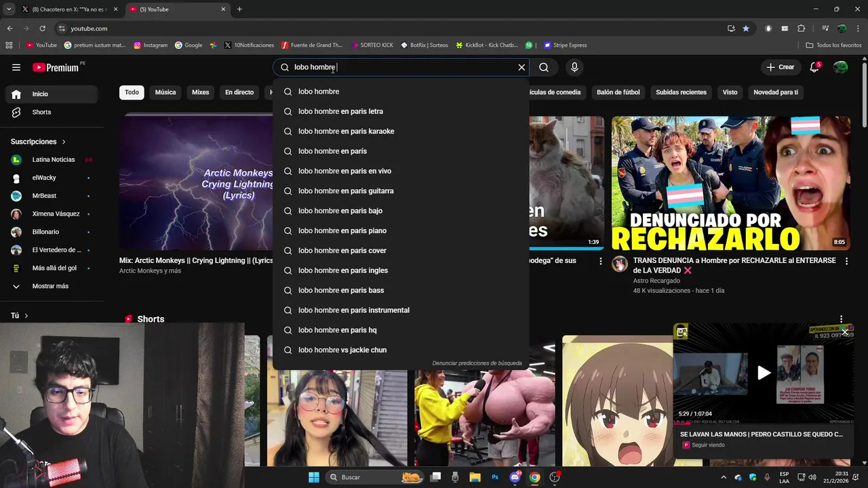The image size is (868, 488).
Task: Select the Subidas recientes chip
Action: (x=681, y=92)
